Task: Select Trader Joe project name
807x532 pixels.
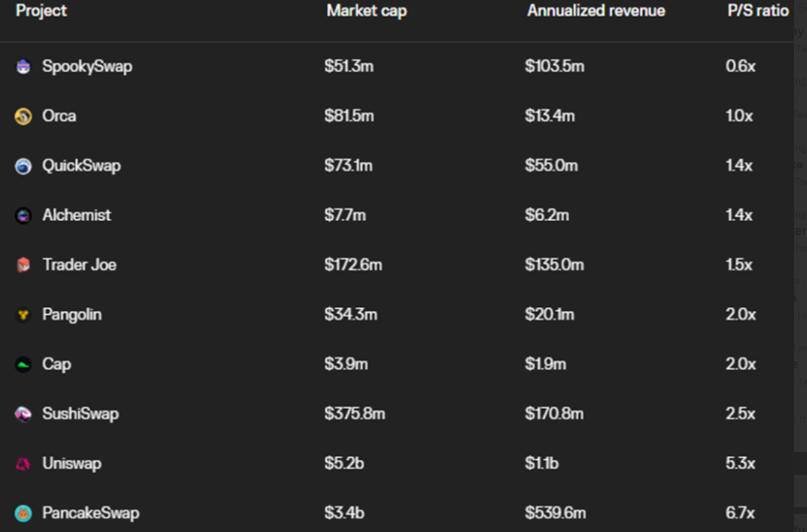Action: [79, 265]
